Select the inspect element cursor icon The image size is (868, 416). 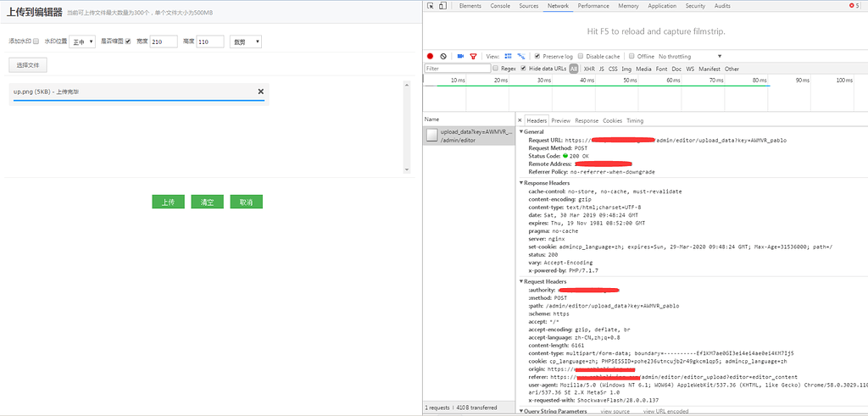click(431, 6)
